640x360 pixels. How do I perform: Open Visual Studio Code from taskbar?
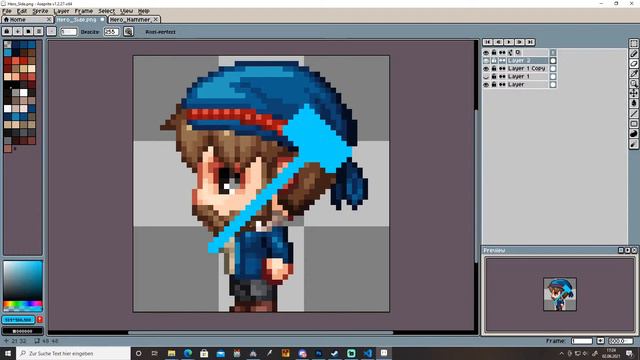pos(367,353)
